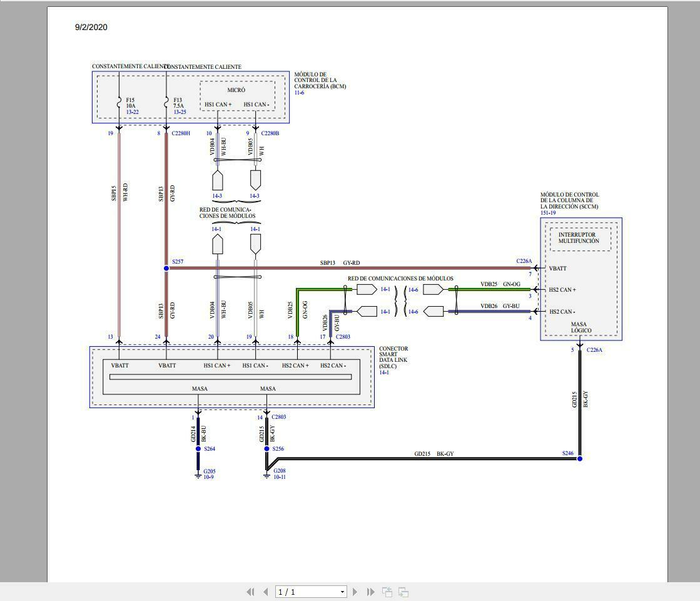The image size is (700, 601).
Task: Open the 151-19 reference for SCCM module
Action: tap(548, 213)
